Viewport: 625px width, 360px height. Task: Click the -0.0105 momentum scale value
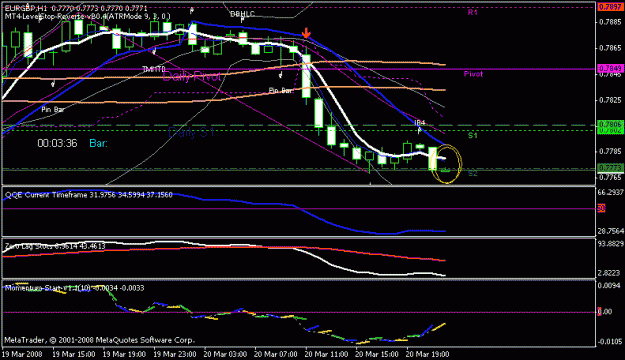pos(609,342)
